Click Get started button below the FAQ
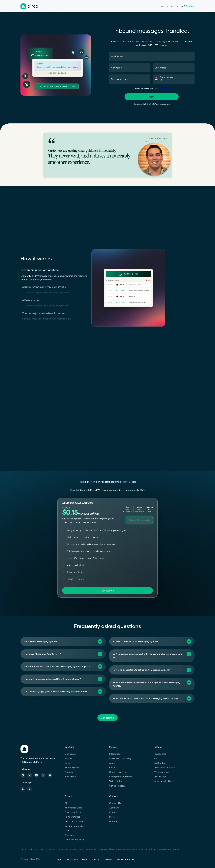The image size is (215, 868). [107, 718]
